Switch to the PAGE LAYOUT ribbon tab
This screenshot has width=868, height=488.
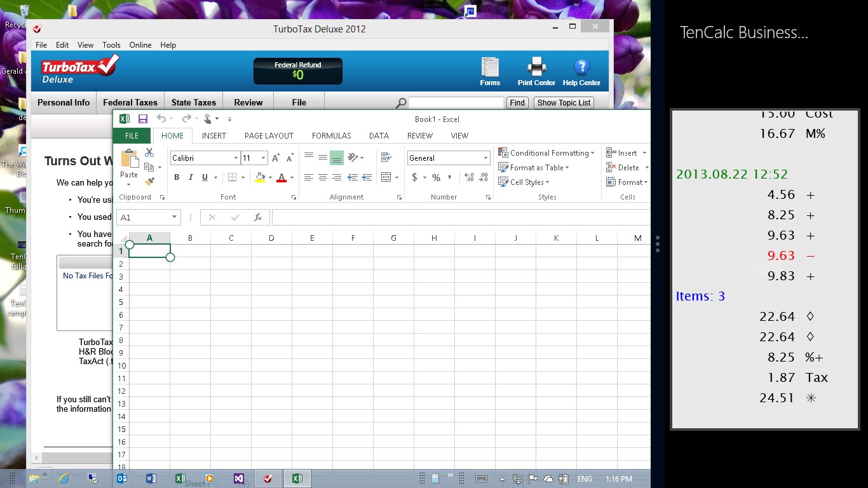coord(269,135)
